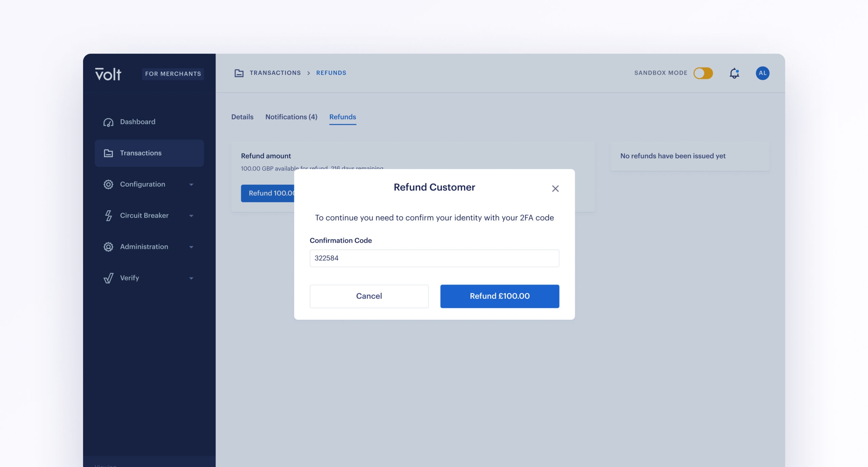The image size is (868, 467).
Task: Click the user avatar AL icon
Action: (762, 73)
